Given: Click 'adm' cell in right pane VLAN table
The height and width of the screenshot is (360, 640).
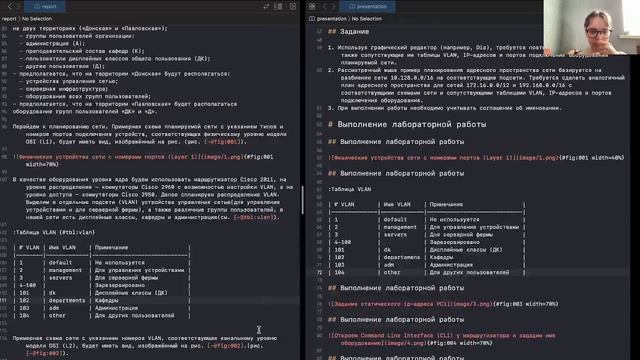Looking at the screenshot, I should pos(389,265).
